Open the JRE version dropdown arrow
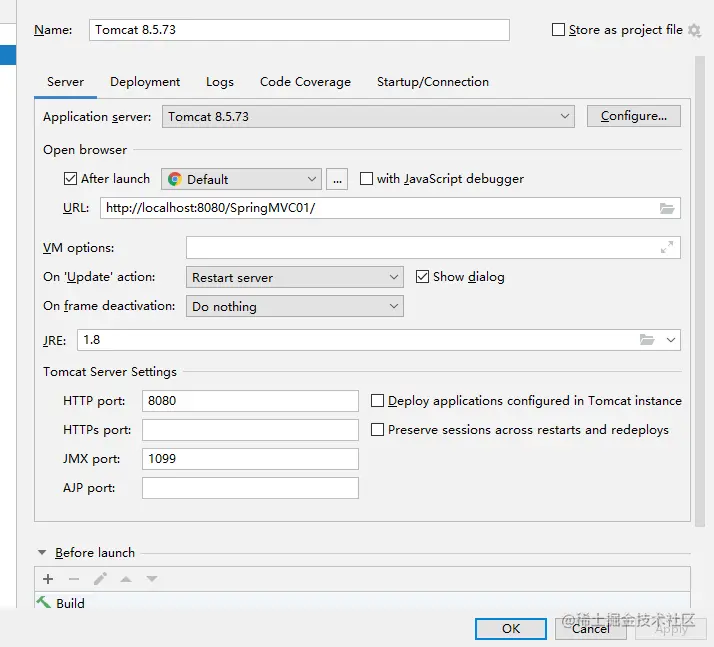The image size is (714, 647). 671,340
